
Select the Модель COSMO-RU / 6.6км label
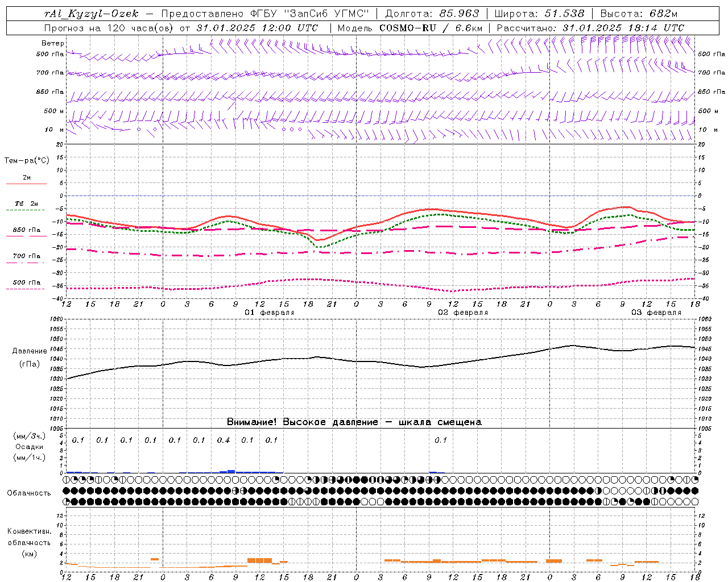tap(410, 28)
